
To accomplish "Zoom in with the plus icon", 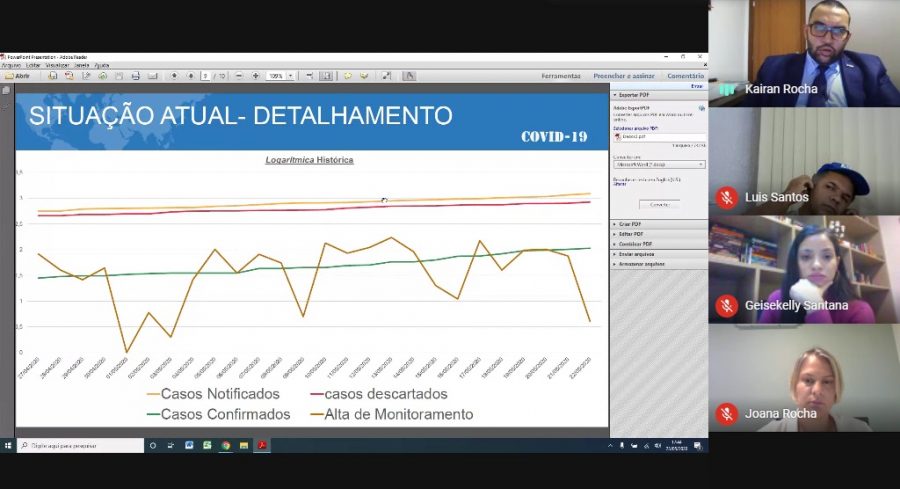I will [x=255, y=76].
